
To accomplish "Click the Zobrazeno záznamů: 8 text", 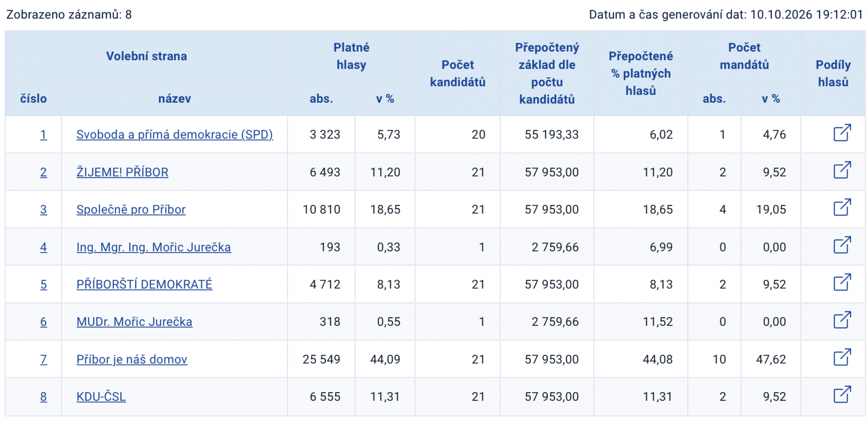I will point(69,15).
